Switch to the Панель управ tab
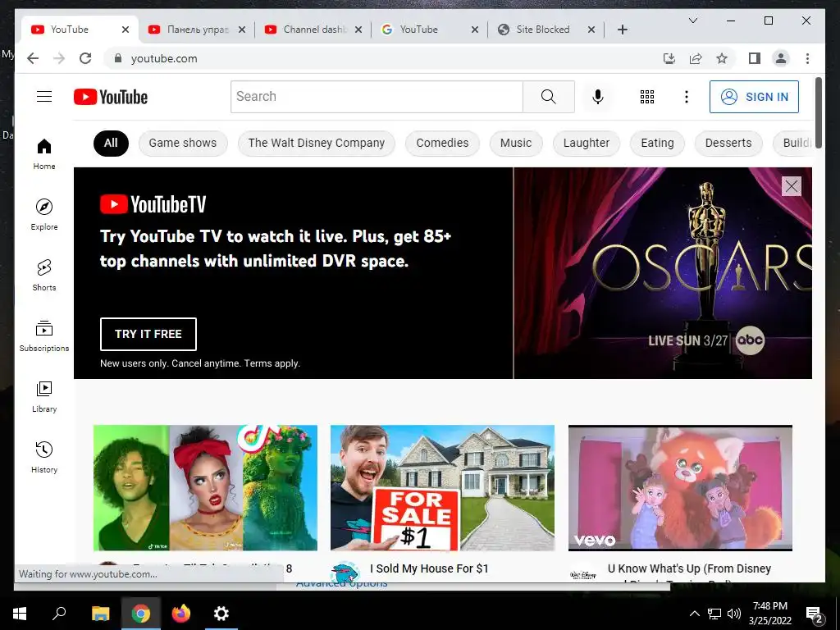 tap(197, 30)
